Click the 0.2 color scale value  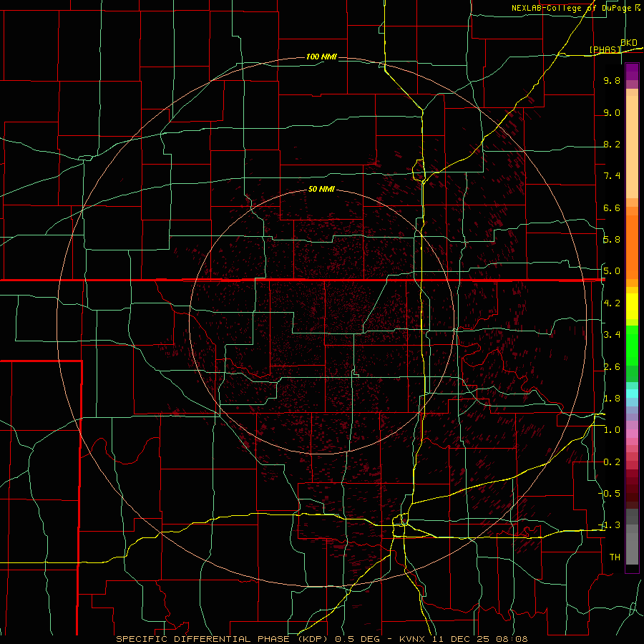[612, 462]
